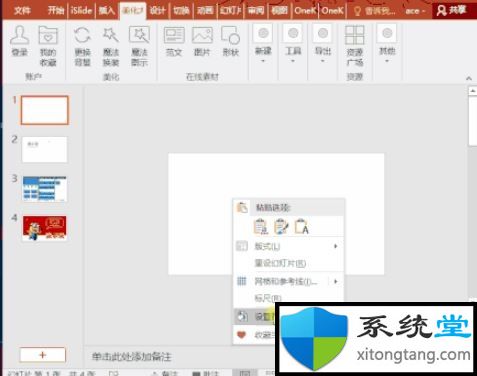Screen dimensions: 477x376
Task: Click the 魔法图示 icon
Action: [139, 35]
